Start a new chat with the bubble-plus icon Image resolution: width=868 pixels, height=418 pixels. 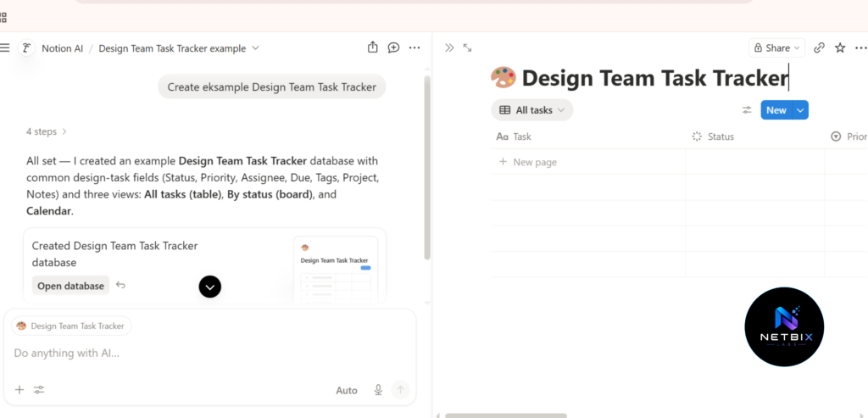pyautogui.click(x=393, y=47)
